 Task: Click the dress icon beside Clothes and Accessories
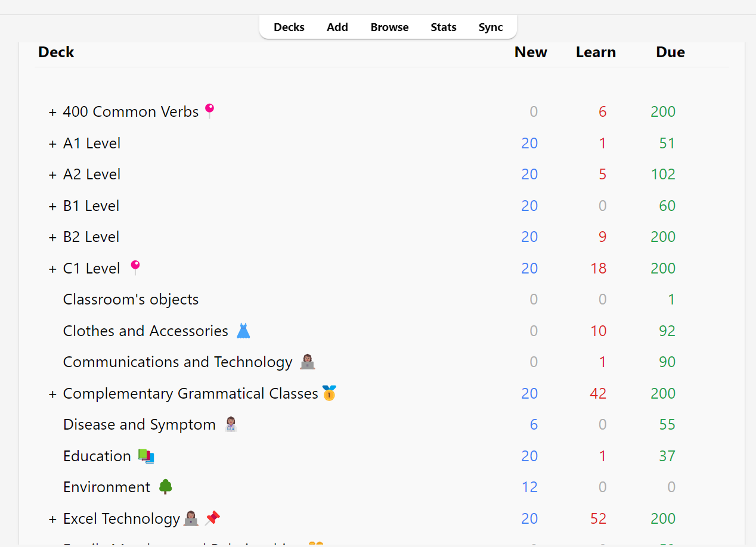243,331
